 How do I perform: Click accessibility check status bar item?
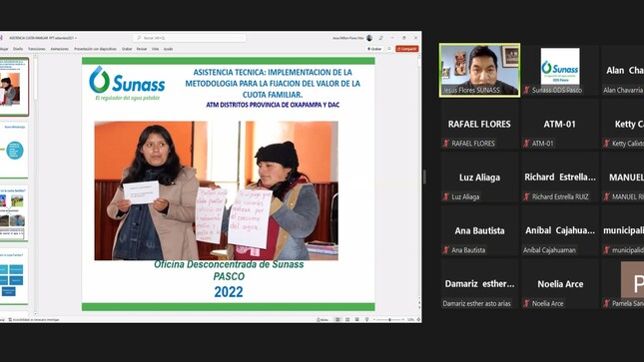34,320
